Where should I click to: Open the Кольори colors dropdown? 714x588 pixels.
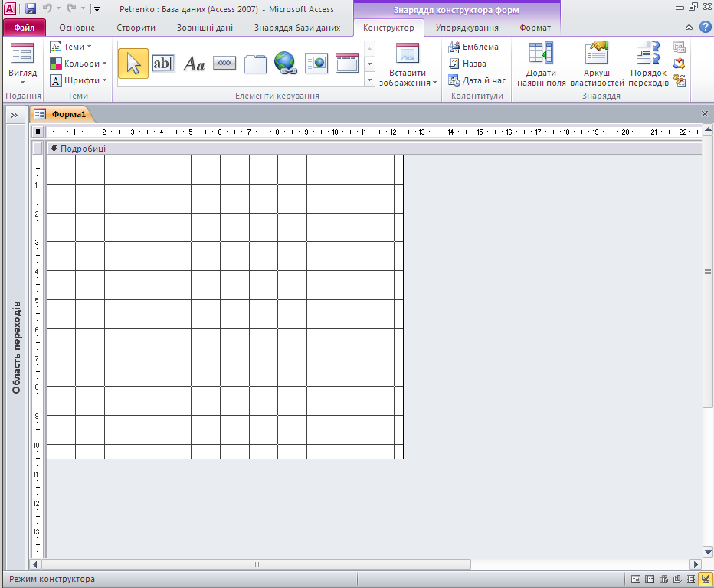coord(78,64)
